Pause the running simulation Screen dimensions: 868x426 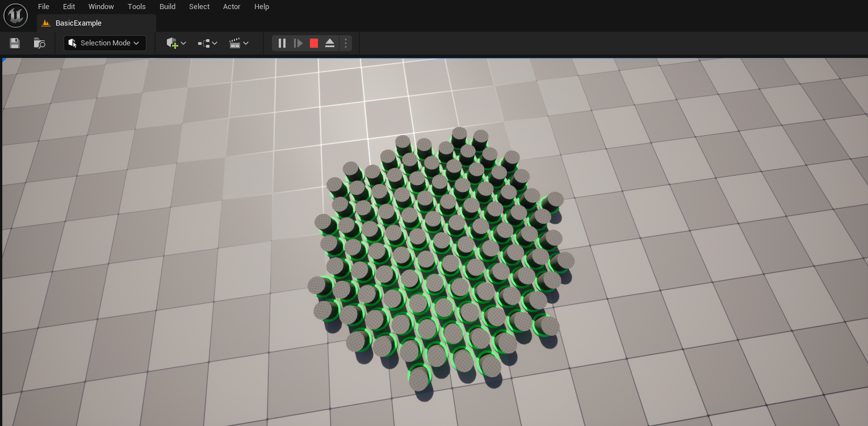click(x=282, y=43)
